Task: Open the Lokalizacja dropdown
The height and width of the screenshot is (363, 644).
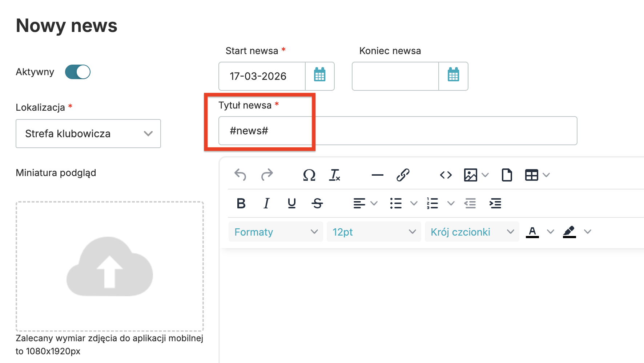Action: [x=88, y=134]
